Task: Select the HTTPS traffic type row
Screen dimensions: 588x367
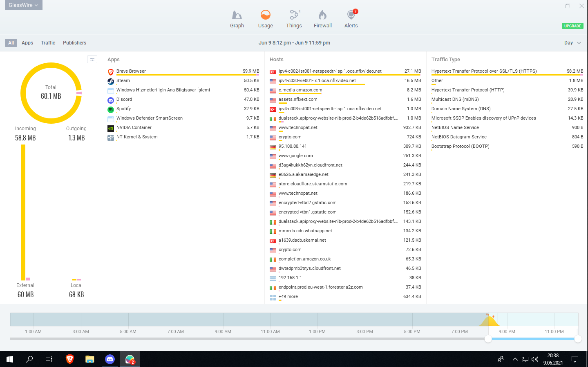Action: click(x=507, y=71)
